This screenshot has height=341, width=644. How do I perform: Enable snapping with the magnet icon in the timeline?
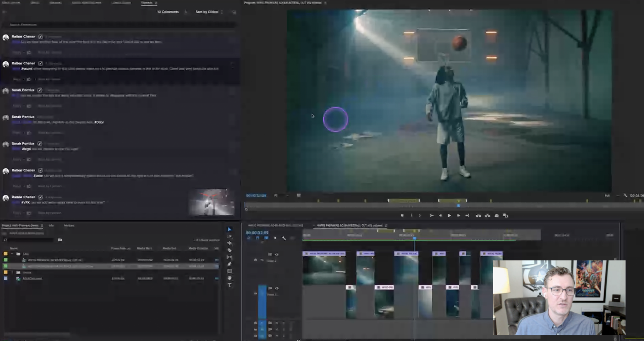point(257,238)
